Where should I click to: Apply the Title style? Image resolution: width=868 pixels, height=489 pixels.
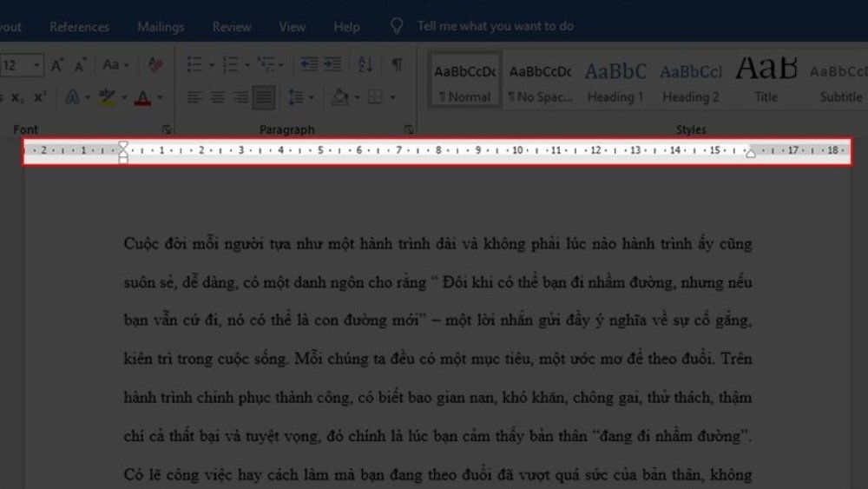click(x=766, y=82)
